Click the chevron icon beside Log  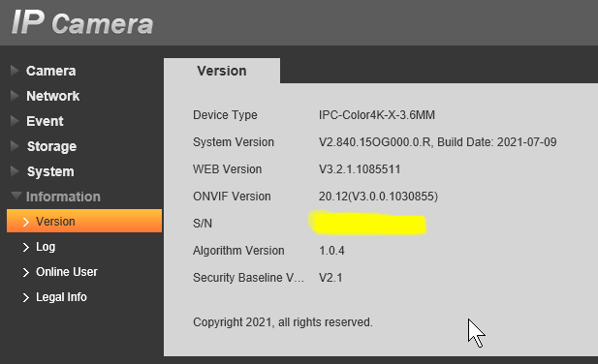pyautogui.click(x=26, y=248)
